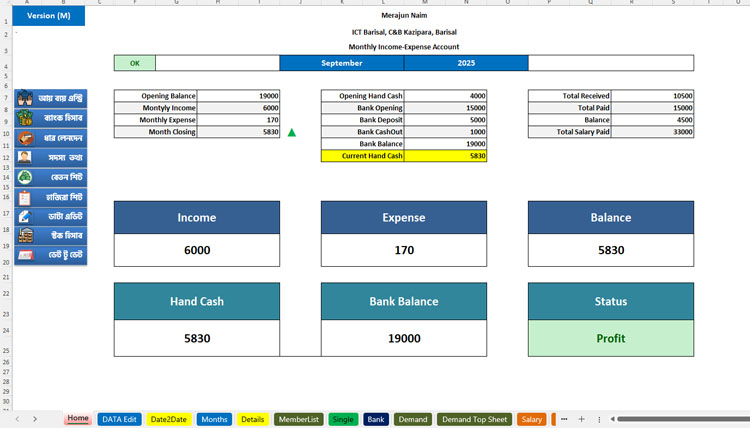This screenshot has height=428, width=750.
Task: Select the Montyly Income value cell
Action: (x=238, y=108)
